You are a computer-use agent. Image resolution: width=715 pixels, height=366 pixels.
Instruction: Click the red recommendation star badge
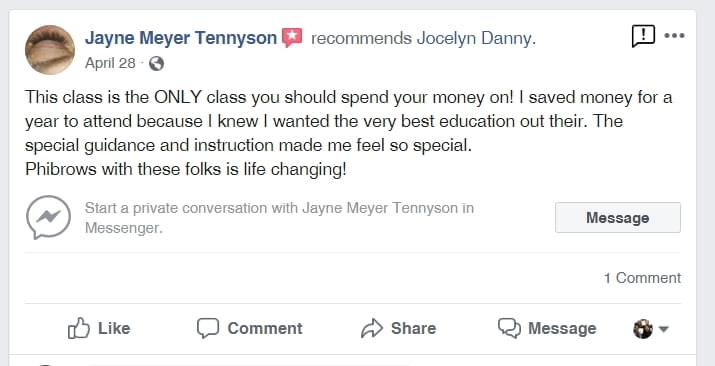(x=292, y=38)
